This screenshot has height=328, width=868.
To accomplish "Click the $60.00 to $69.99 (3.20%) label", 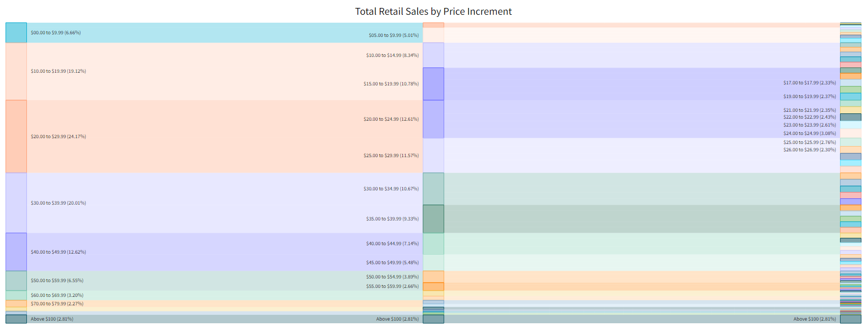I will (x=57, y=295).
